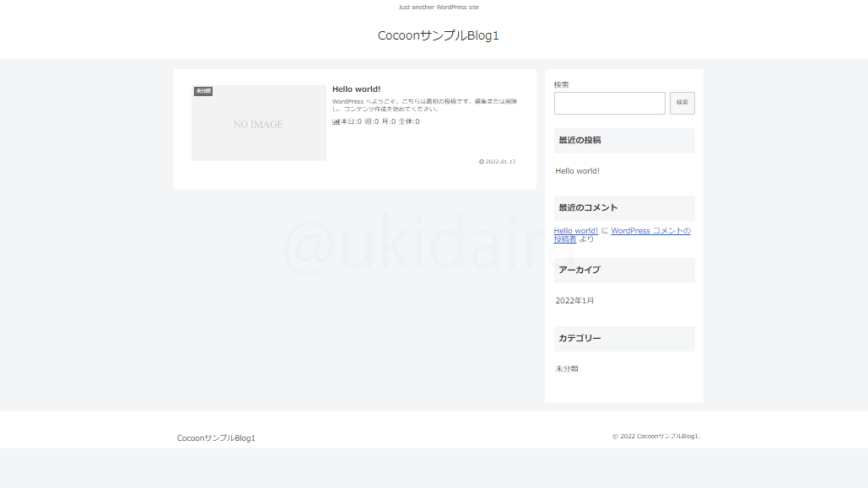
Task: Click the 最近の投稿 widget heading
Action: pyautogui.click(x=624, y=141)
